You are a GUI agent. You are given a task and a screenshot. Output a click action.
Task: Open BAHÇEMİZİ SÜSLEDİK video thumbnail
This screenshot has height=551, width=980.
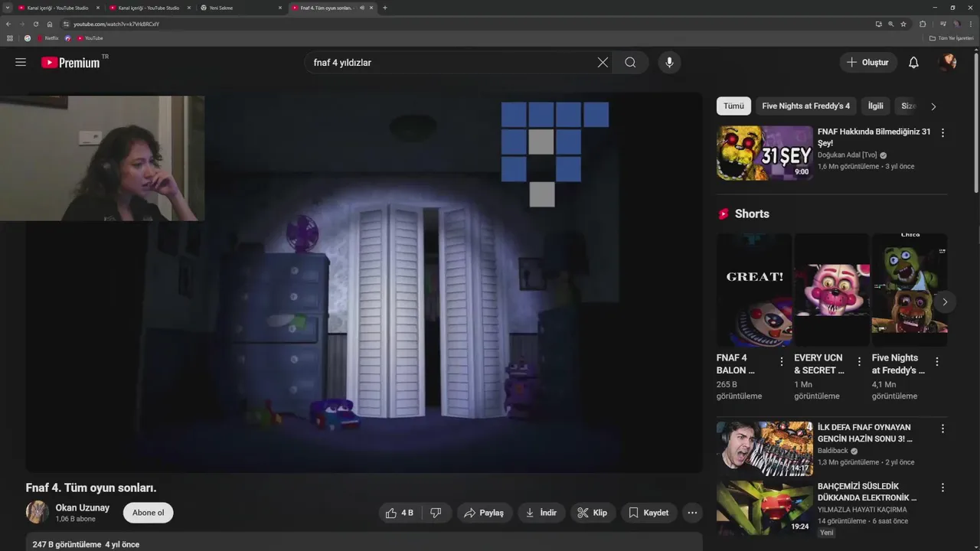tap(764, 507)
